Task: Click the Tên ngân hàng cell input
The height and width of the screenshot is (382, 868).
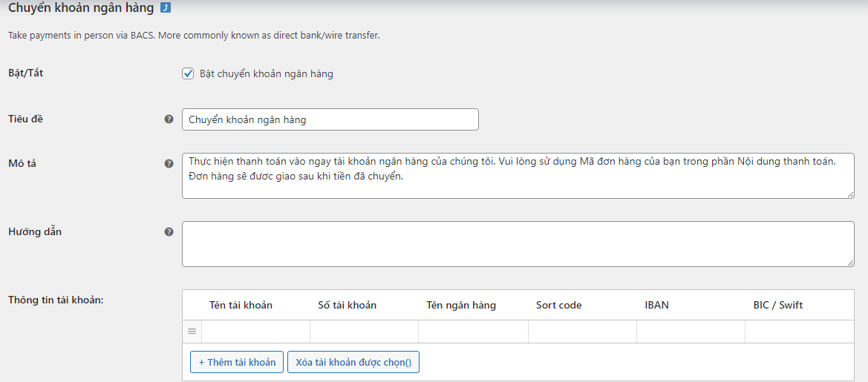Action: point(473,332)
